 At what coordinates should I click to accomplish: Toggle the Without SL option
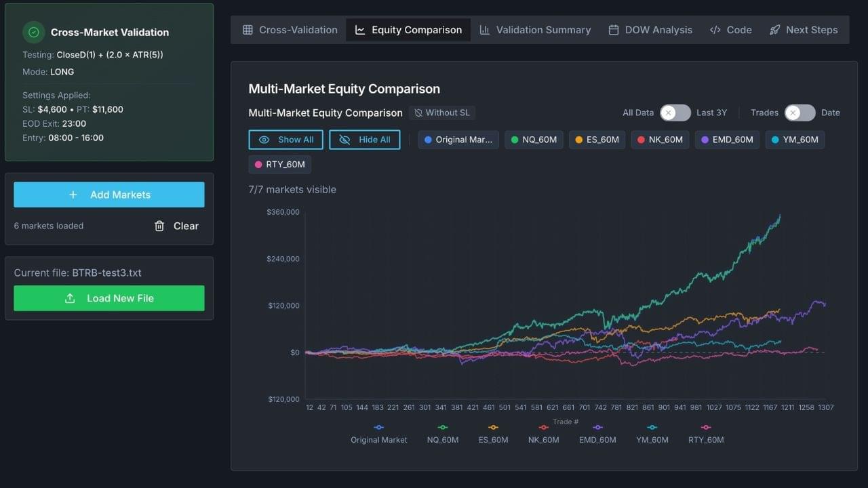[441, 113]
